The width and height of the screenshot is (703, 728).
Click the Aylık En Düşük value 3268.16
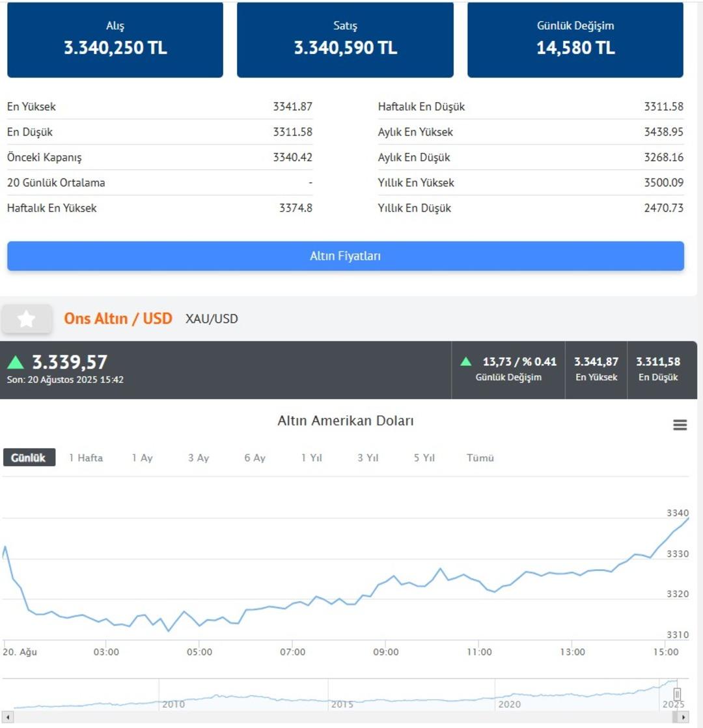point(663,158)
